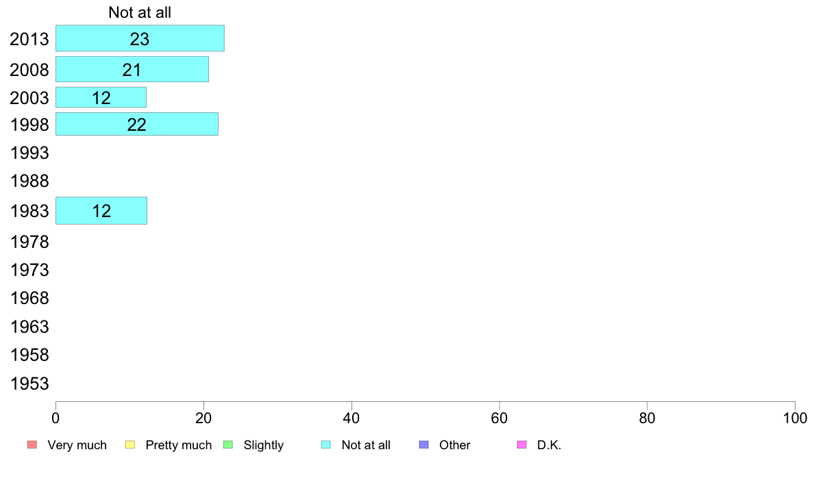Click the 40 tick on the x-axis
The width and height of the screenshot is (814, 504).
(351, 418)
